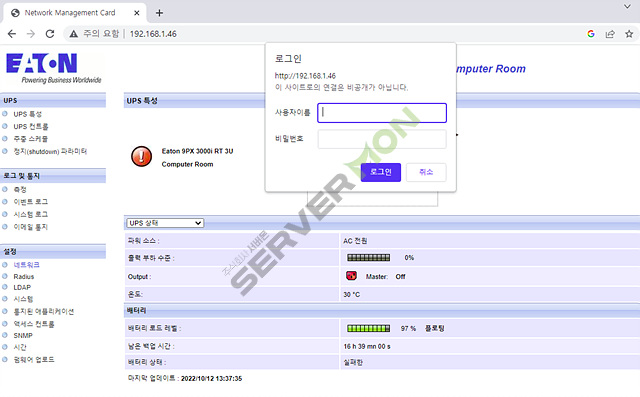
Task: Click the 취소 cancel button
Action: [426, 172]
